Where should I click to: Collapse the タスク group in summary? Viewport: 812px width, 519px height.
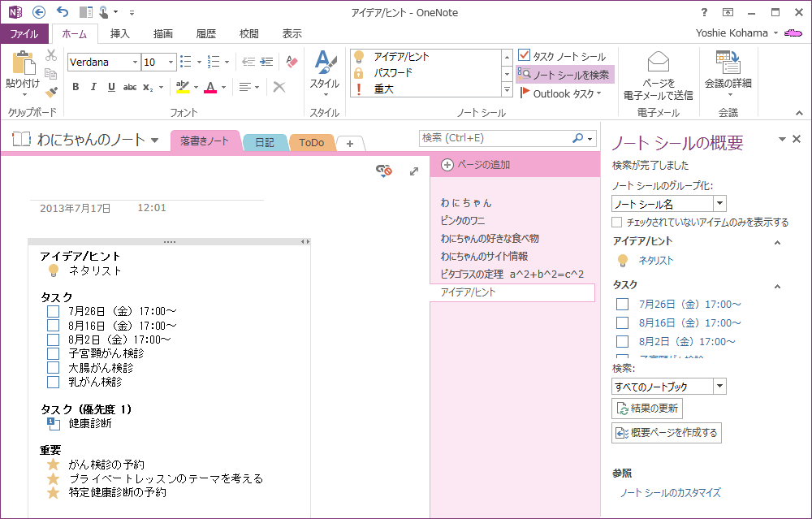pos(777,287)
